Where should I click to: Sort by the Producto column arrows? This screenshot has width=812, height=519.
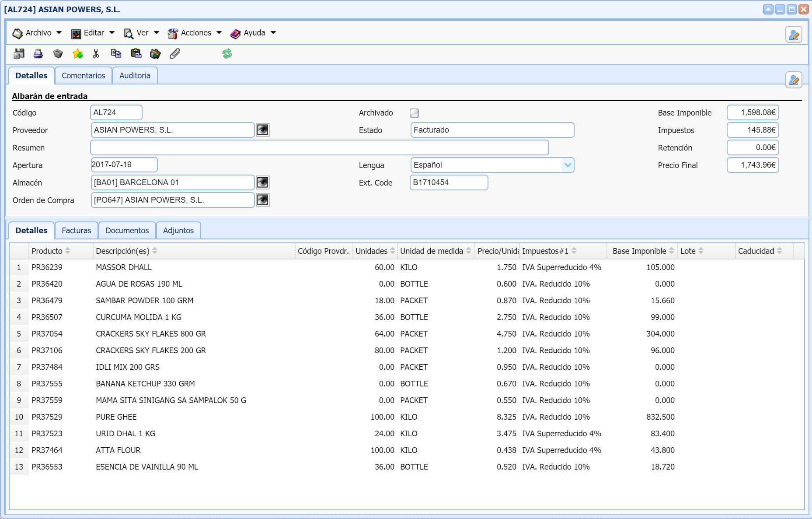pyautogui.click(x=68, y=251)
